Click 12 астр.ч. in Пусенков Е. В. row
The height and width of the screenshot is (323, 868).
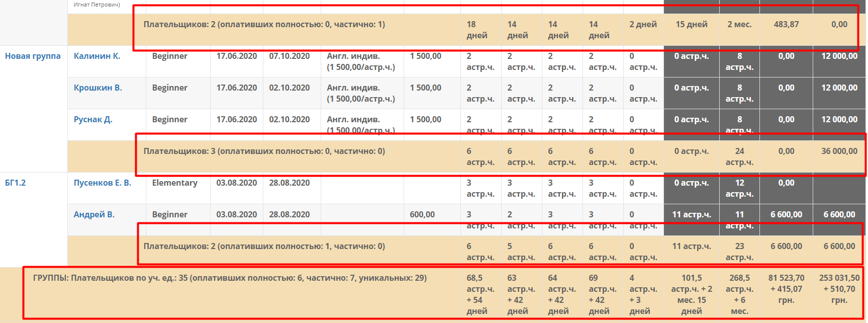pyautogui.click(x=739, y=188)
